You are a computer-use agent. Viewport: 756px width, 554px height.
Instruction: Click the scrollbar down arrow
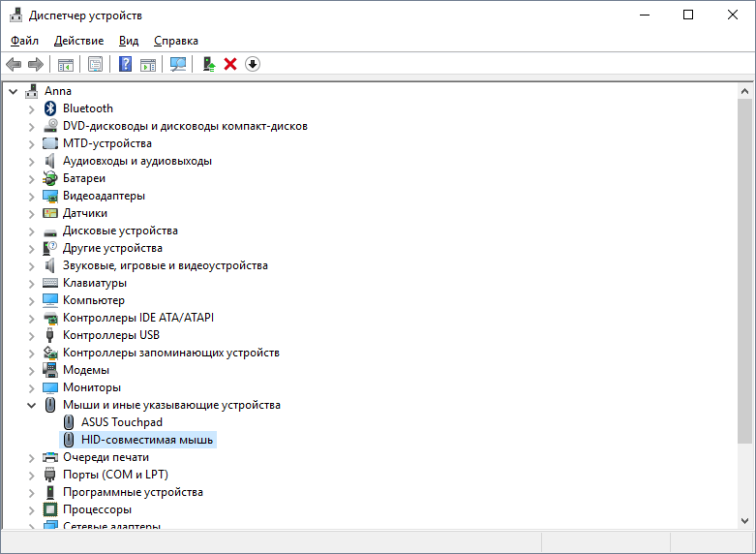coord(744,521)
